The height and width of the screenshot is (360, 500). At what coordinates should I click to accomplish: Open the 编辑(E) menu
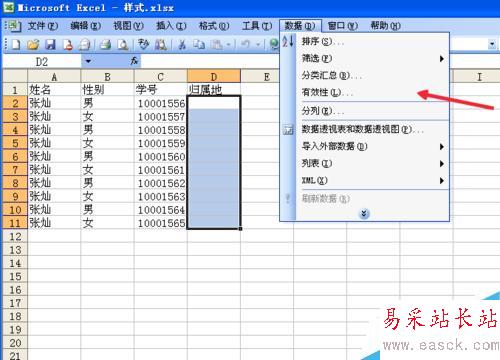coord(85,26)
